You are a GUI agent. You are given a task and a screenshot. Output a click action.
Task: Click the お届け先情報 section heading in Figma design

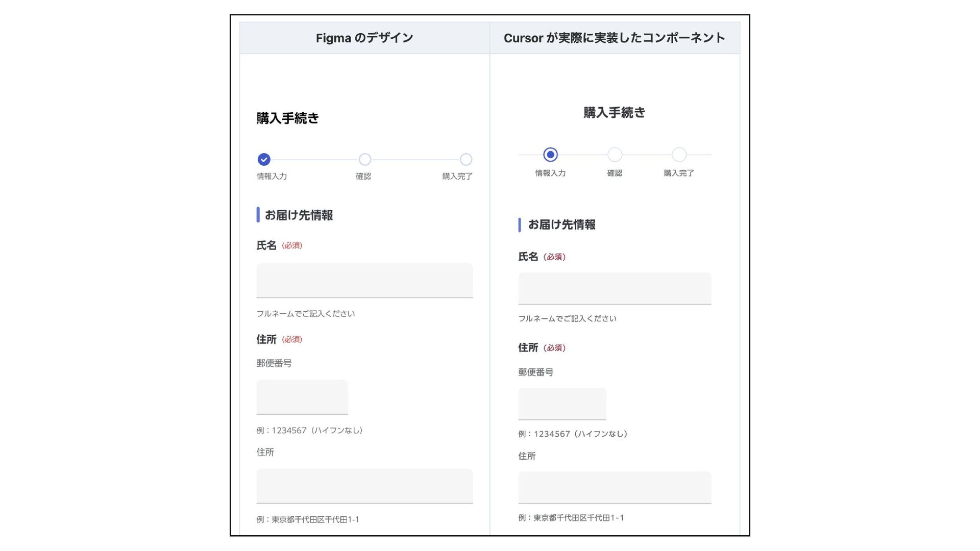coord(299,215)
